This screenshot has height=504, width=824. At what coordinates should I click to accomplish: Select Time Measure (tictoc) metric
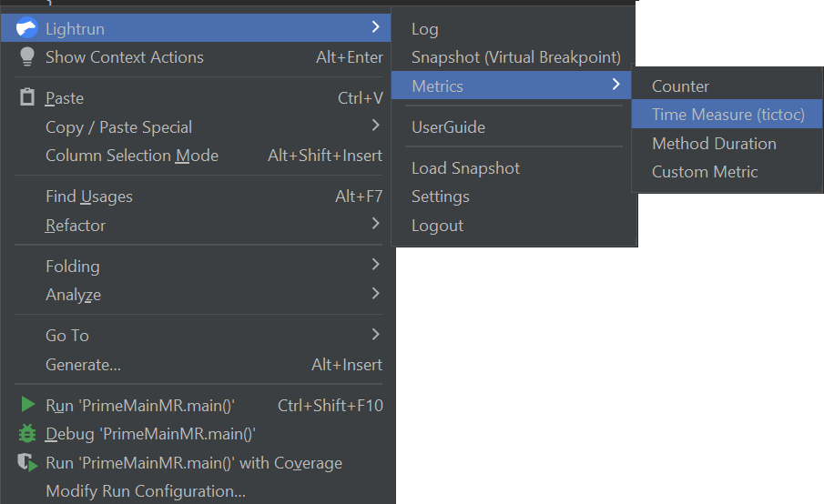pyautogui.click(x=727, y=115)
